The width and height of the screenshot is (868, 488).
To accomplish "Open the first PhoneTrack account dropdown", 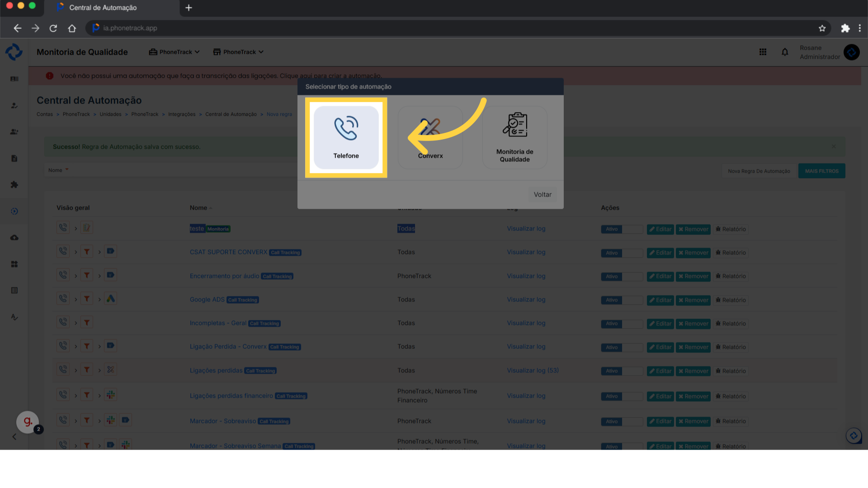I will pyautogui.click(x=174, y=52).
